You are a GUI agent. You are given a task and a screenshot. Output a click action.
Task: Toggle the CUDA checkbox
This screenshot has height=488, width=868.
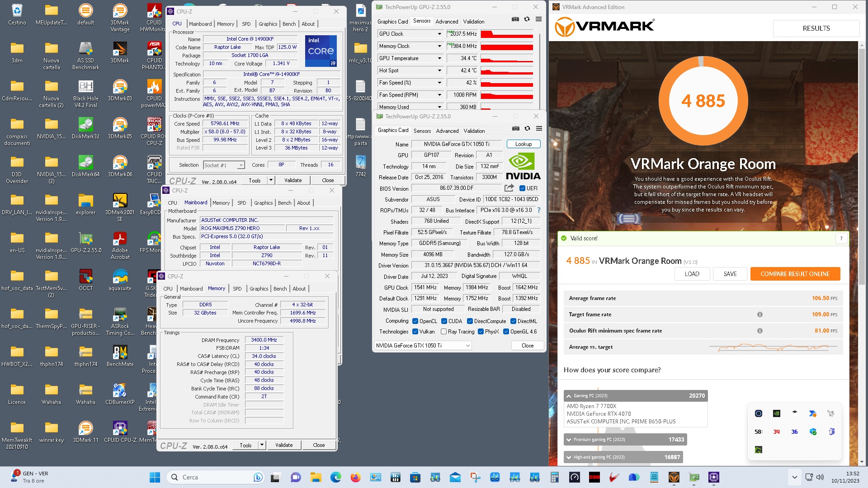pyautogui.click(x=444, y=321)
